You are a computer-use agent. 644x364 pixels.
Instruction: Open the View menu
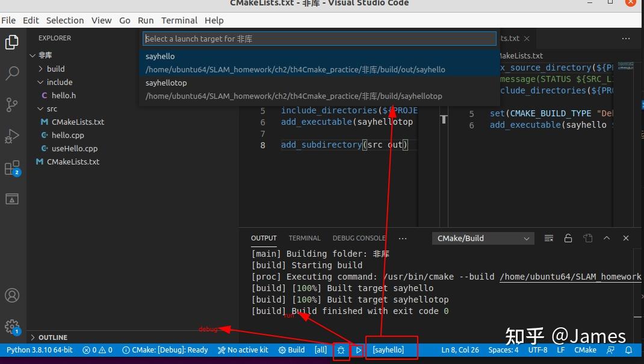pyautogui.click(x=102, y=20)
